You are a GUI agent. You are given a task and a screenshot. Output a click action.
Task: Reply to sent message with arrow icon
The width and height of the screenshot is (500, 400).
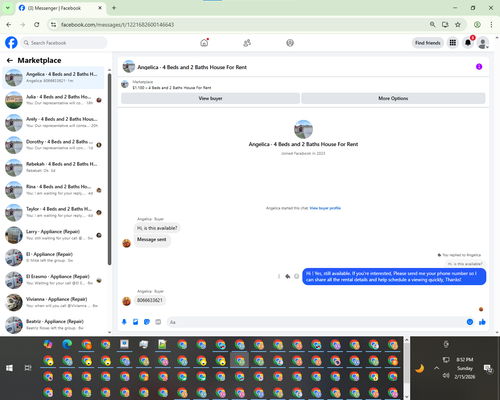(x=288, y=276)
